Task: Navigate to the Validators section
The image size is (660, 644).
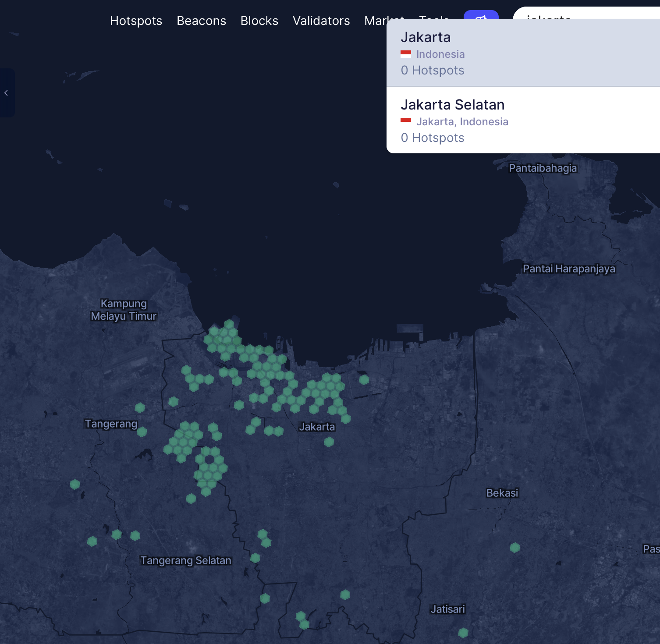Action: (x=321, y=21)
